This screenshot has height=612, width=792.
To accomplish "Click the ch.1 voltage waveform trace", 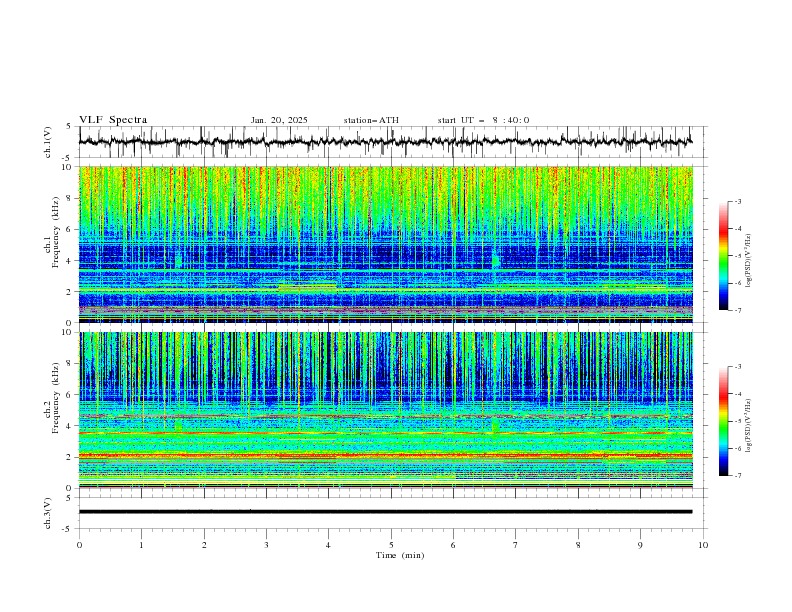I will click(x=385, y=141).
